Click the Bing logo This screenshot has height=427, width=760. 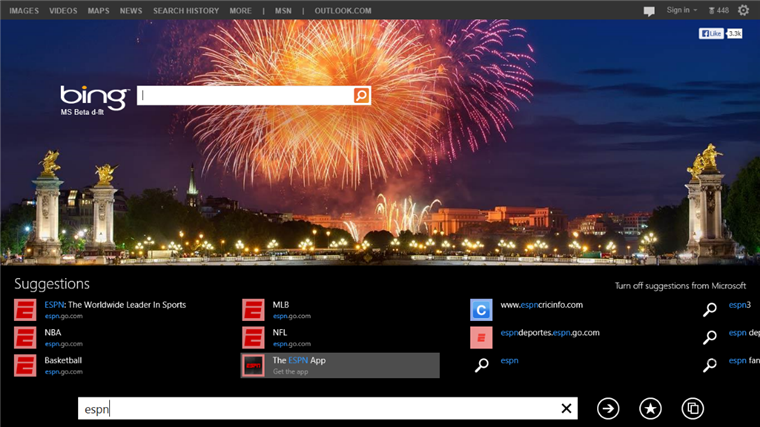(94, 98)
